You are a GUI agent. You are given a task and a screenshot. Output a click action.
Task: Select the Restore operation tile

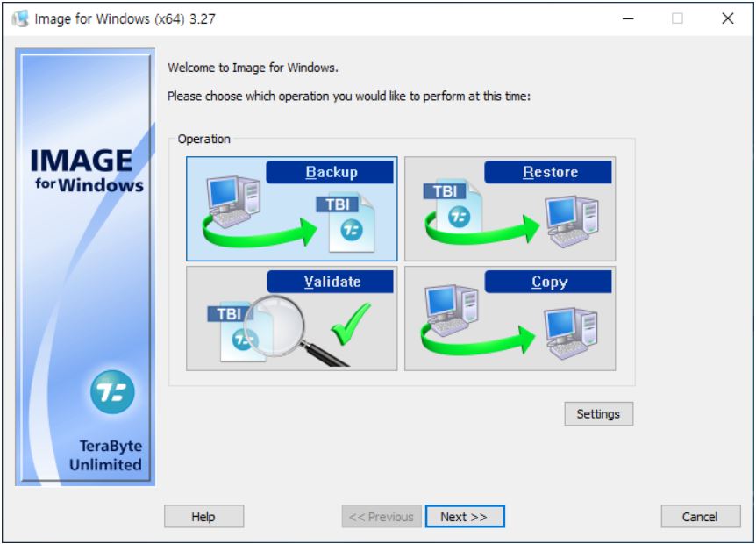coord(510,208)
